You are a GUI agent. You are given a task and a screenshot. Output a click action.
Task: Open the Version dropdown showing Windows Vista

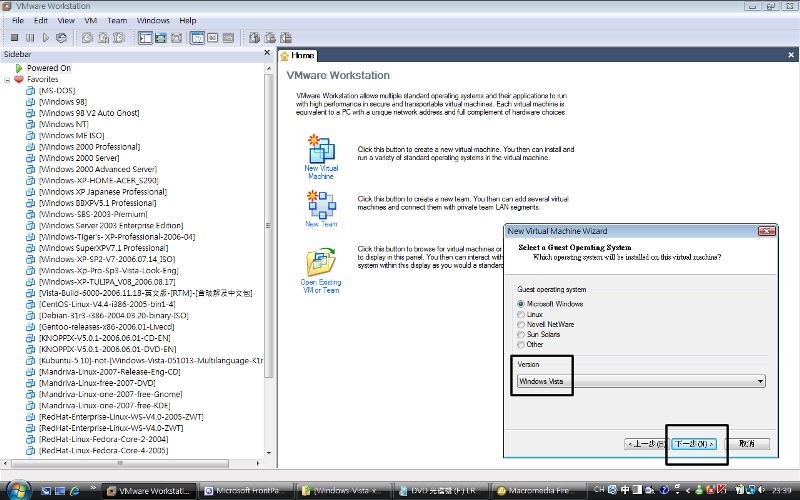pyautogui.click(x=641, y=381)
